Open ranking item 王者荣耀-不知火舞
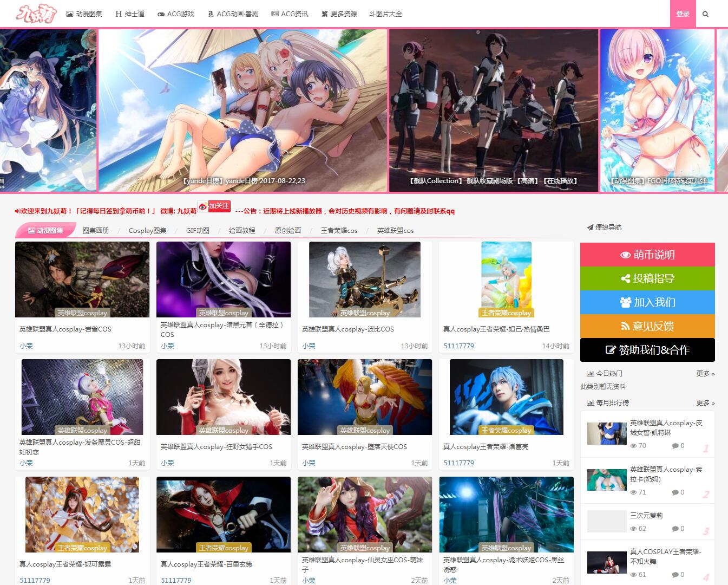Viewport: 728px width, 585px height. pyautogui.click(x=666, y=556)
